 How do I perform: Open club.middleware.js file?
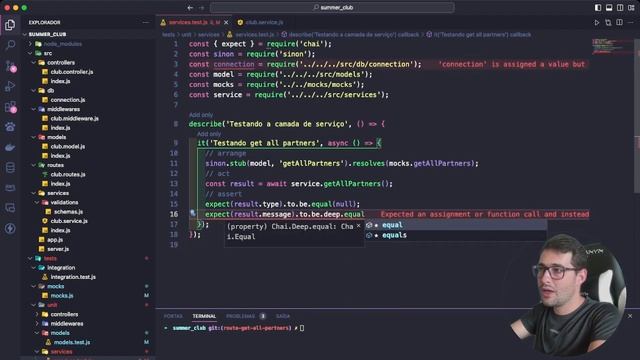click(x=74, y=118)
